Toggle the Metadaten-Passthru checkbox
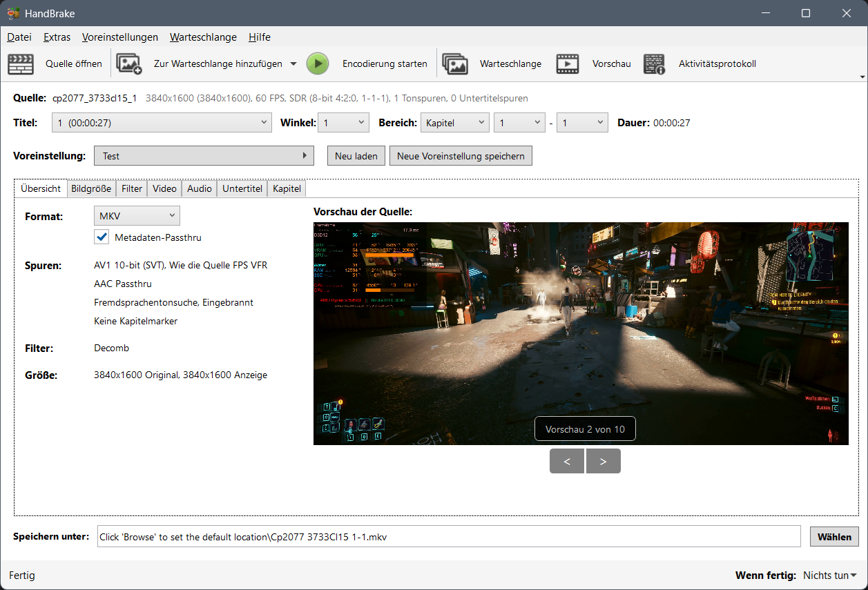The image size is (868, 590). click(102, 237)
